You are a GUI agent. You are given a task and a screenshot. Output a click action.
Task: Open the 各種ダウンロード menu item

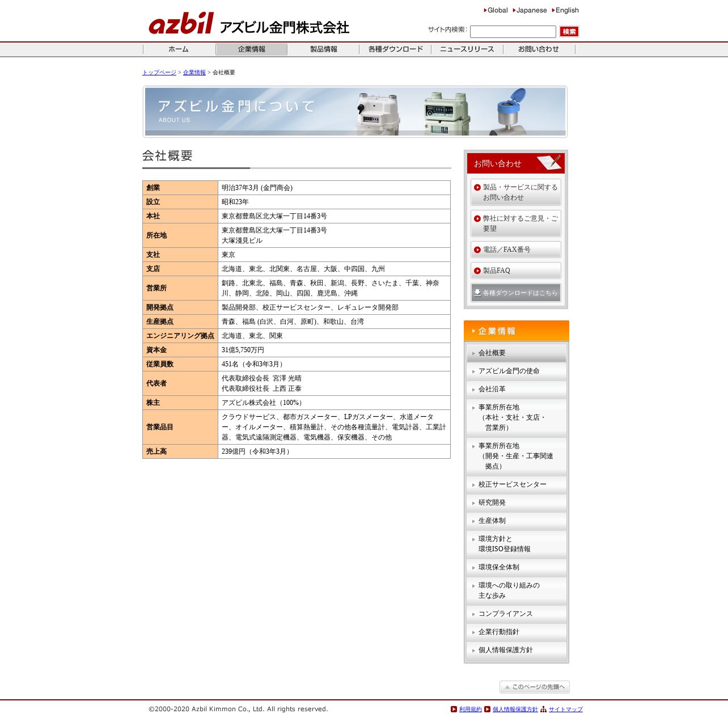pyautogui.click(x=395, y=49)
